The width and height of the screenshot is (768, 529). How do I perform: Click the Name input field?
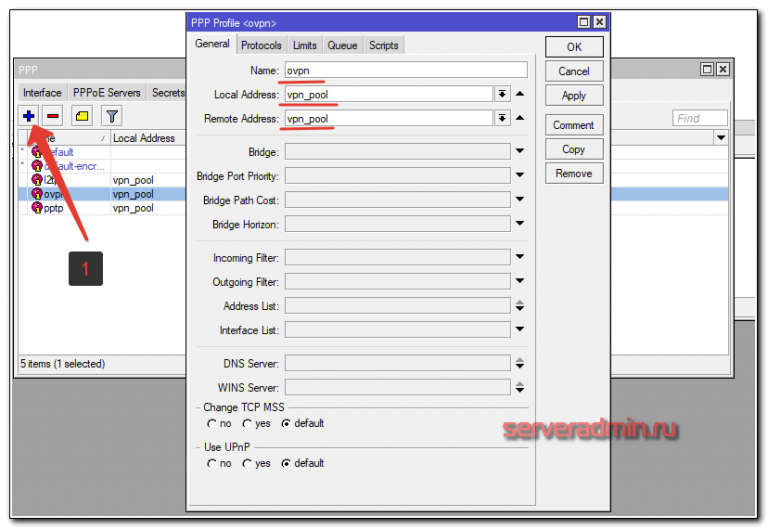pos(405,70)
